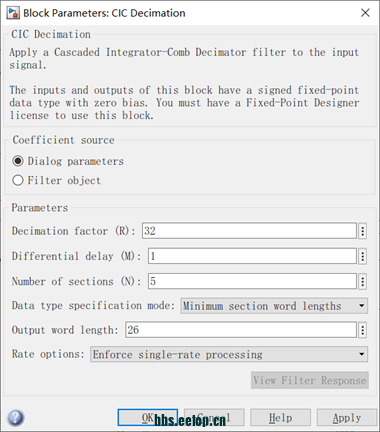
Task: Open the more options button beside Decimation factor
Action: pos(362,231)
